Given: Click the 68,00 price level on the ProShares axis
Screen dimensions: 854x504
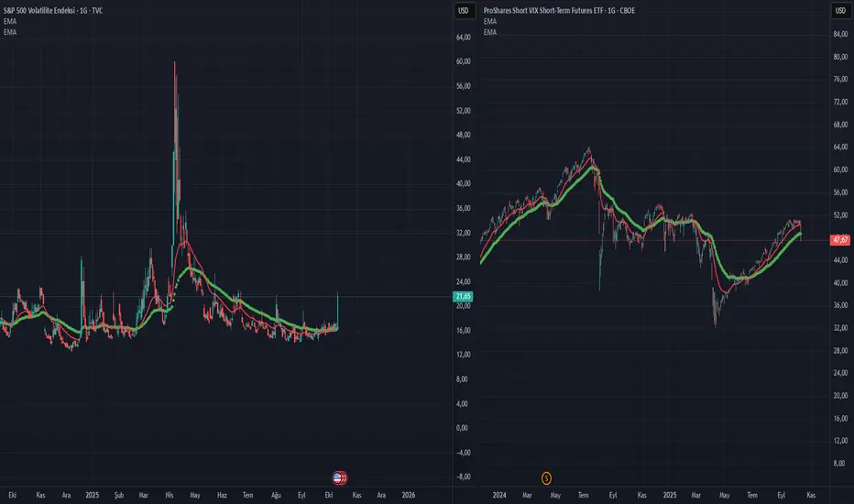Looking at the screenshot, I should point(840,125).
